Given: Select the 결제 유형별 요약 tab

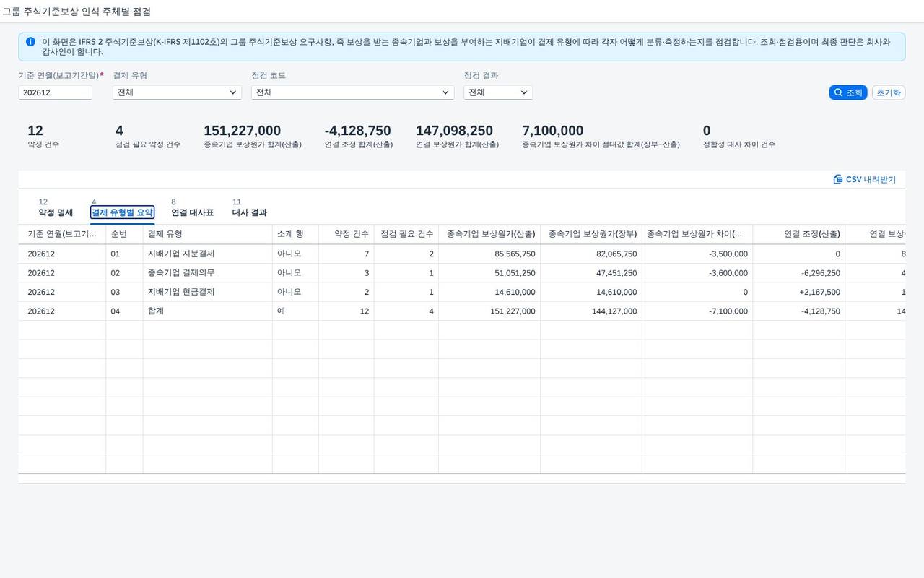Looking at the screenshot, I should point(122,212).
